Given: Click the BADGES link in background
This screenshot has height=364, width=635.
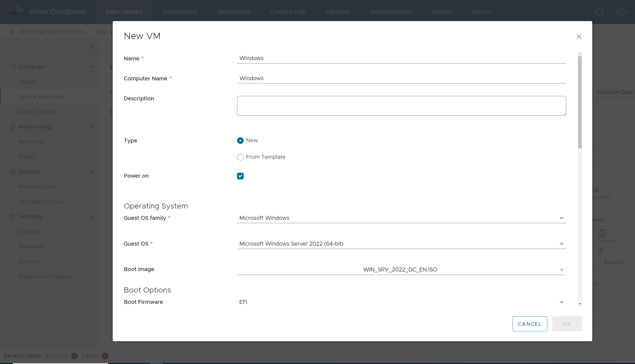Looking at the screenshot, I should 614,263.
